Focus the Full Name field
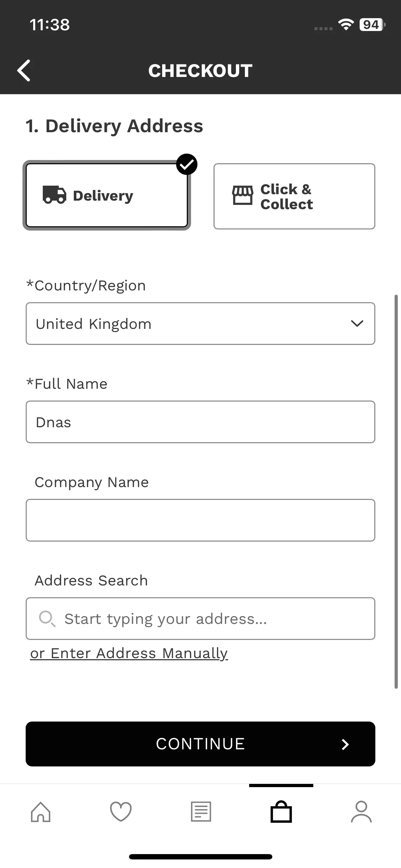Screen dimensions: 401x868 [x=200, y=422]
